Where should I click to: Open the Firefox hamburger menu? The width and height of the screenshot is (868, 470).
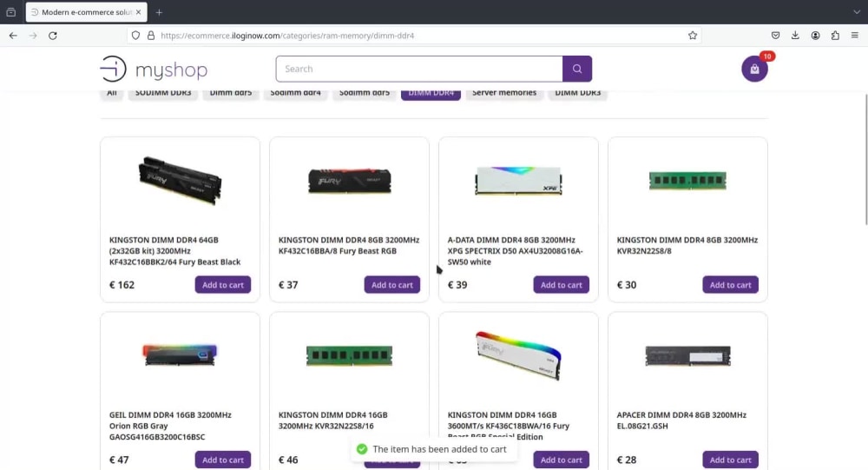[855, 36]
